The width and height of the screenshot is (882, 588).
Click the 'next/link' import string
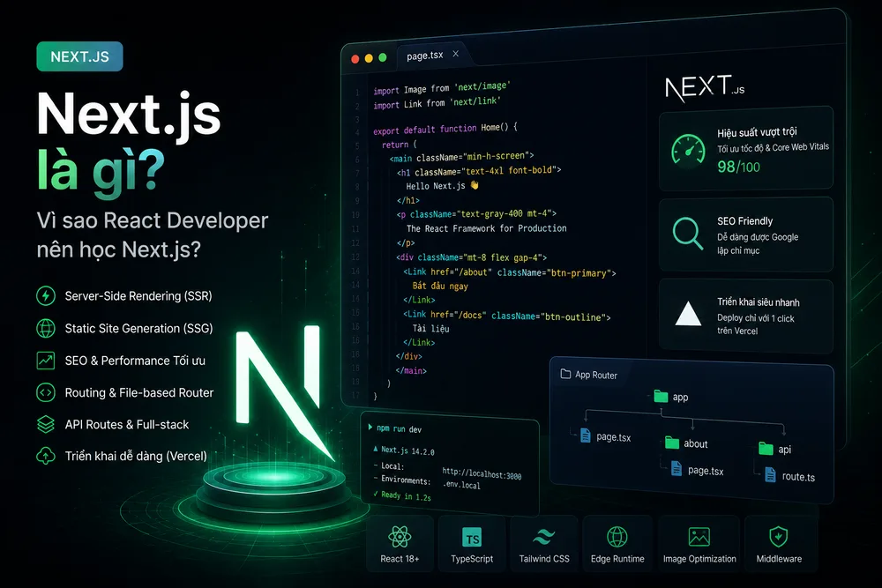[x=475, y=101]
